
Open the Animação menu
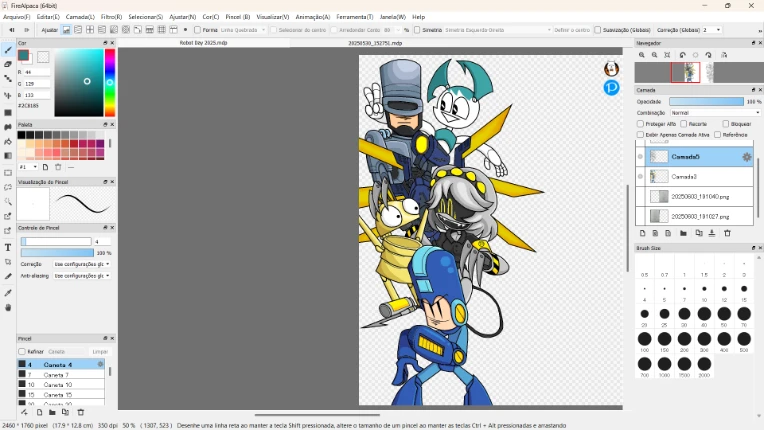tap(312, 17)
